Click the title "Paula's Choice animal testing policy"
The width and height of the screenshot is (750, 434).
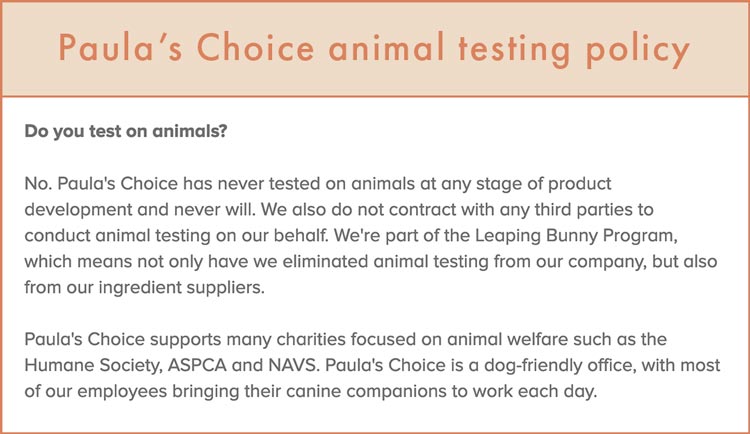[x=374, y=49]
